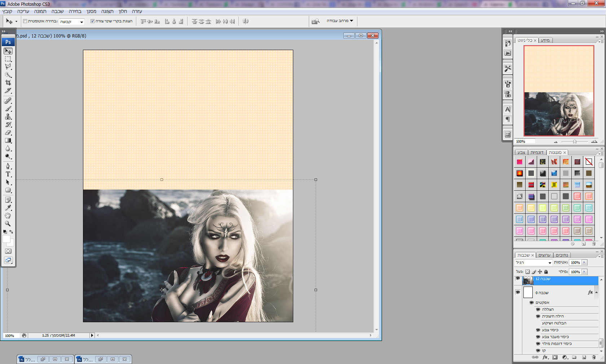This screenshot has height=364, width=606.
Task: Delete layer using the trash icon
Action: (x=594, y=358)
